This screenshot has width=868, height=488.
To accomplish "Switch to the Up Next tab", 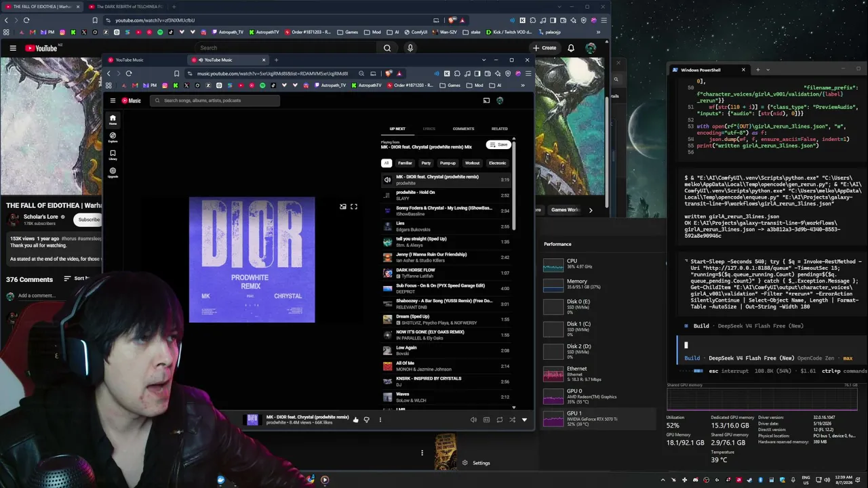I will coord(397,129).
